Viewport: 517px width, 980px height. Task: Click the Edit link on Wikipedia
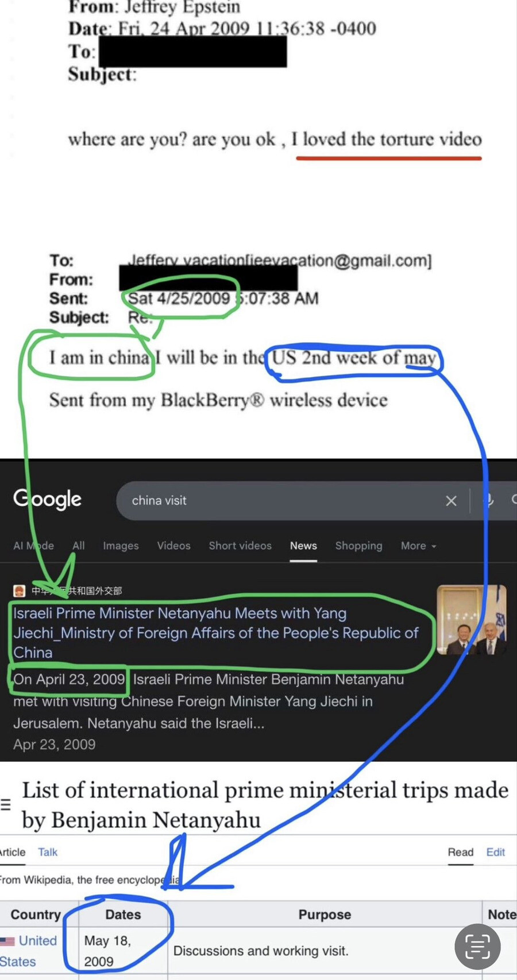495,852
